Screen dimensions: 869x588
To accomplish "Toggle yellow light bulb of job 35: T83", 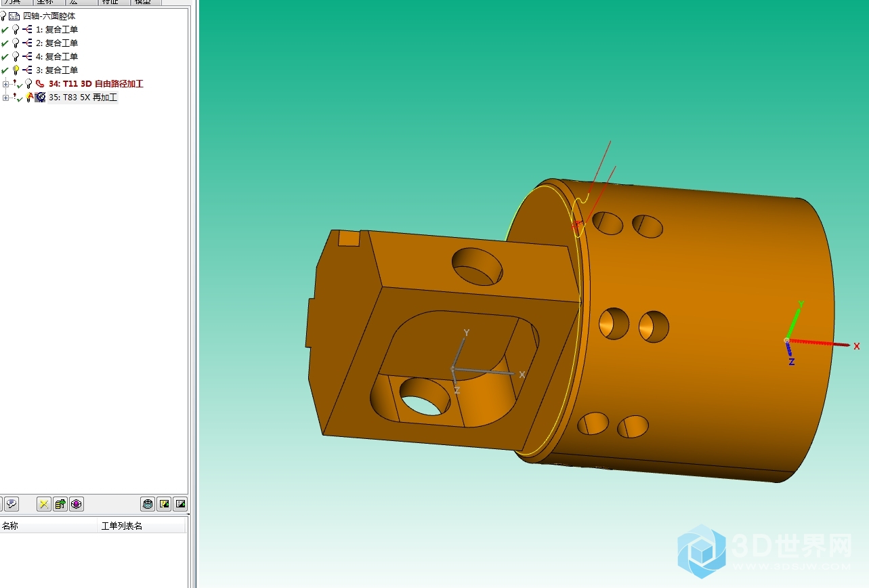I will coord(28,97).
